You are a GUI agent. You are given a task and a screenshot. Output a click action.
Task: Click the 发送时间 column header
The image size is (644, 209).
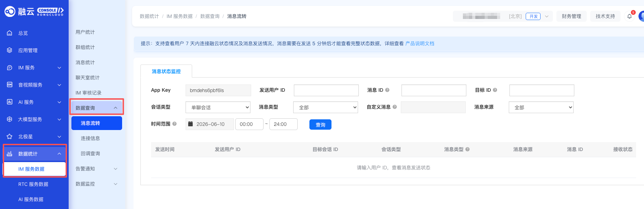(x=165, y=149)
